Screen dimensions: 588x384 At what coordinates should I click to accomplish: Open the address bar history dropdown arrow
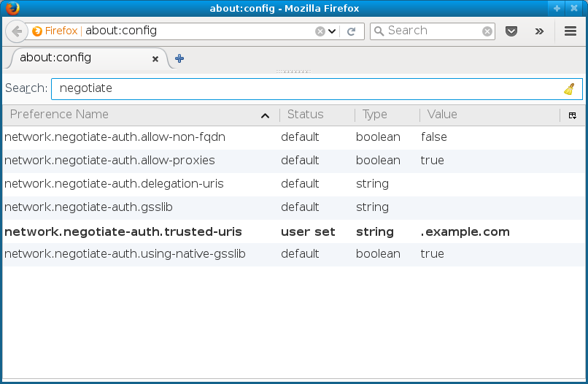pyautogui.click(x=332, y=31)
